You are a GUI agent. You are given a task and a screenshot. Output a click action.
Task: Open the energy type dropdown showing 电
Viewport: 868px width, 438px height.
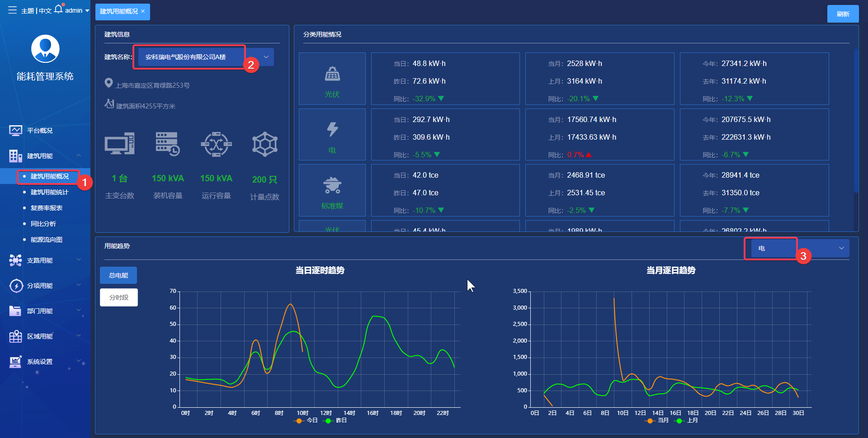[x=799, y=248]
